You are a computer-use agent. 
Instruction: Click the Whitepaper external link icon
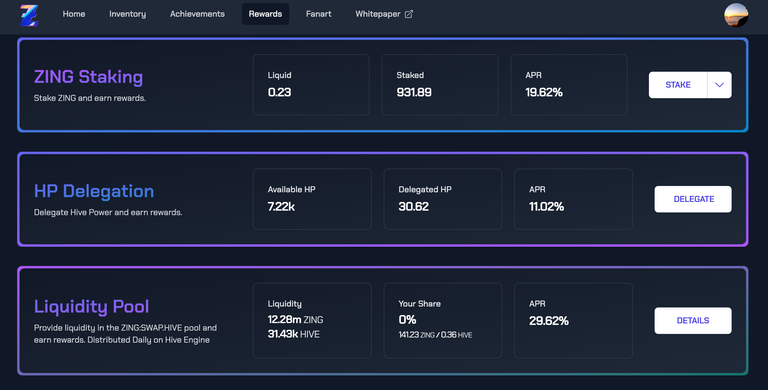[408, 14]
